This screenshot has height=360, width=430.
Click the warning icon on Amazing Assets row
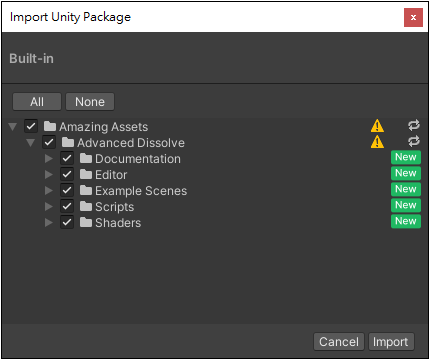click(377, 126)
